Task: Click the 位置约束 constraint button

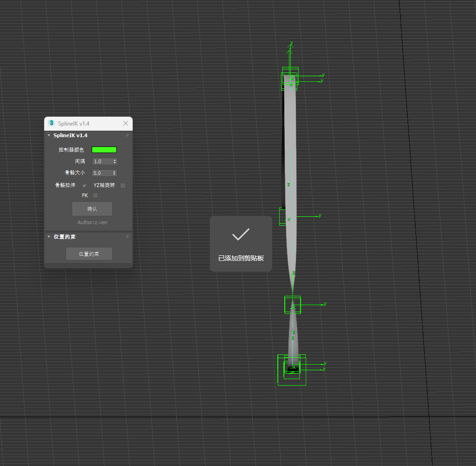Action: coord(88,253)
